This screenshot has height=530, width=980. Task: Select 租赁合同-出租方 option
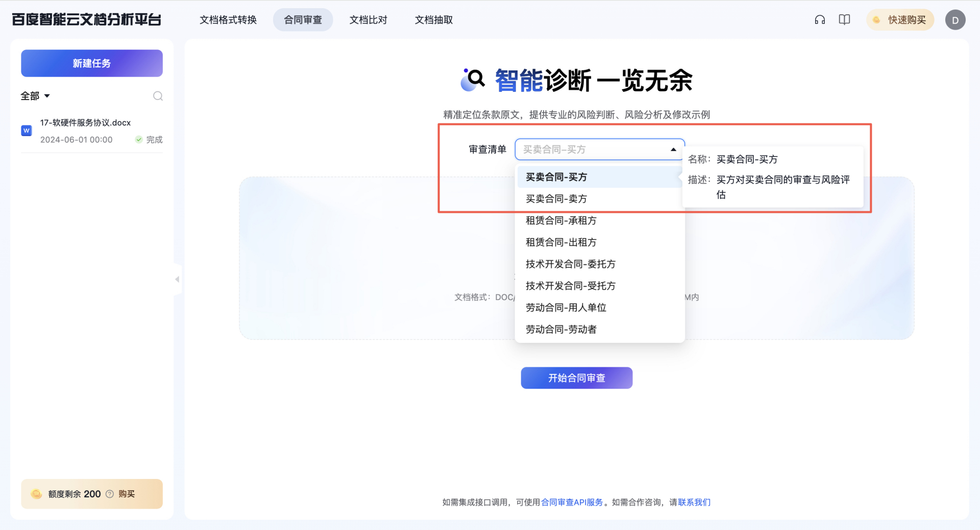tap(600, 242)
